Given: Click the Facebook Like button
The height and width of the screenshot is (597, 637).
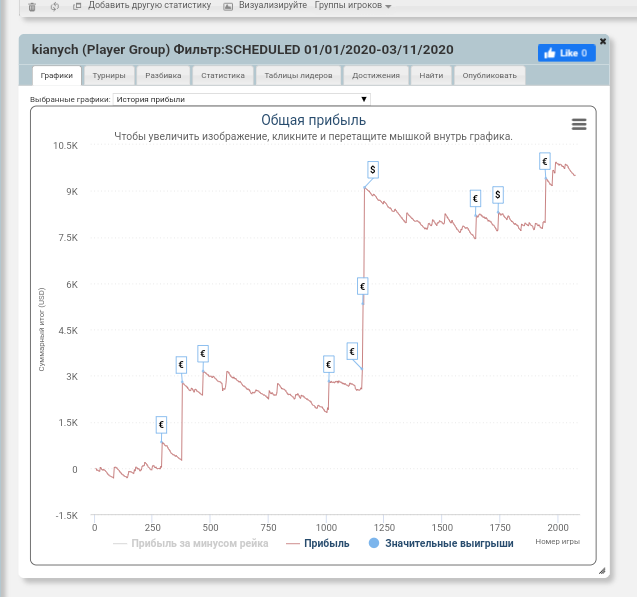Looking at the screenshot, I should pyautogui.click(x=566, y=53).
